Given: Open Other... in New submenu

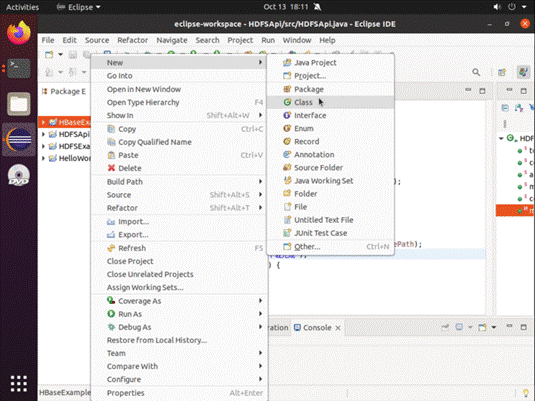Looking at the screenshot, I should (x=330, y=247).
